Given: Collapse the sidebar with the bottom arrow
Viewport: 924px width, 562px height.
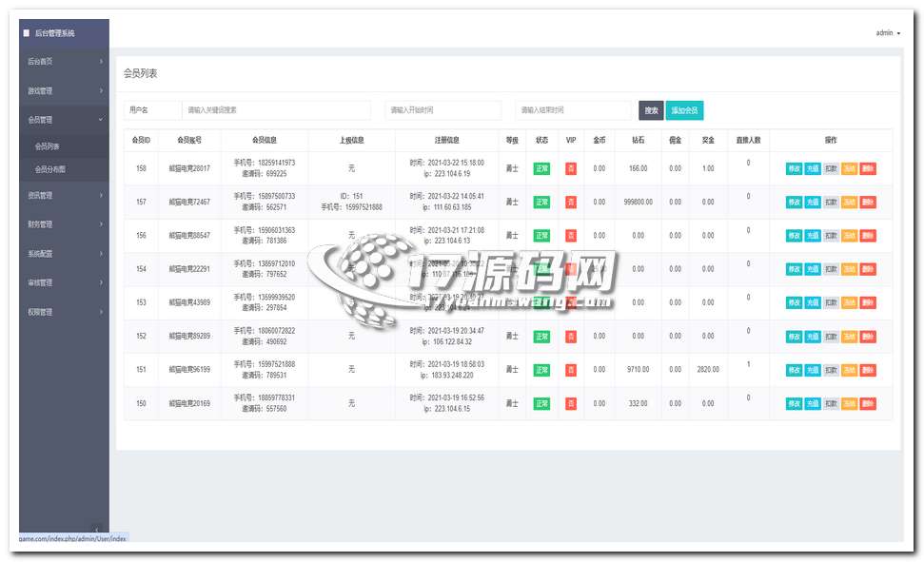Looking at the screenshot, I should [95, 529].
